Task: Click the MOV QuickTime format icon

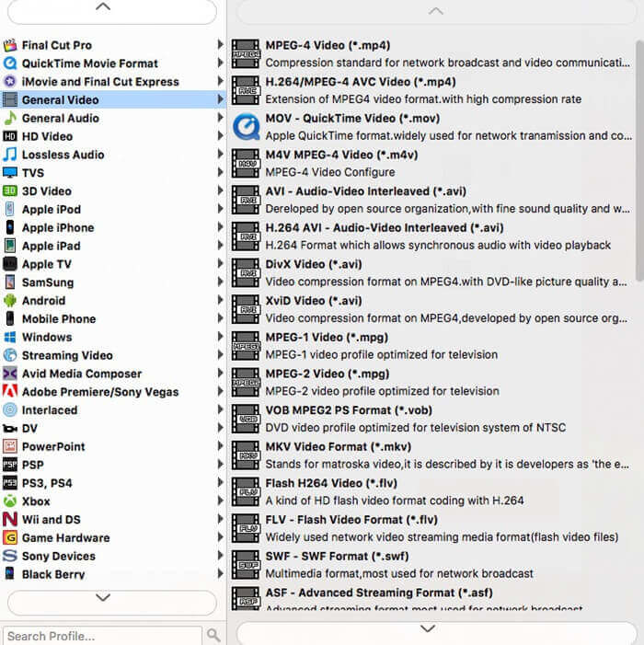Action: coord(246,127)
